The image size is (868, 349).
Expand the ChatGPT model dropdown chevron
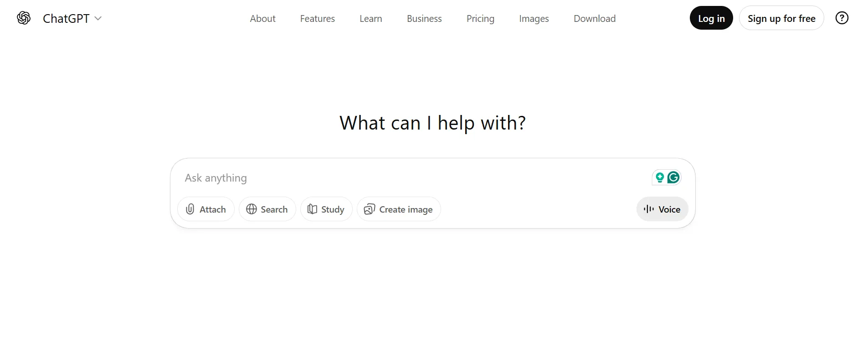(x=98, y=18)
